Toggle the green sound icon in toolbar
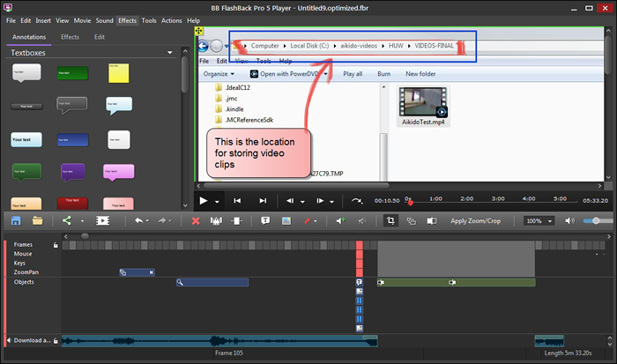The height and width of the screenshot is (364, 617). pos(339,220)
